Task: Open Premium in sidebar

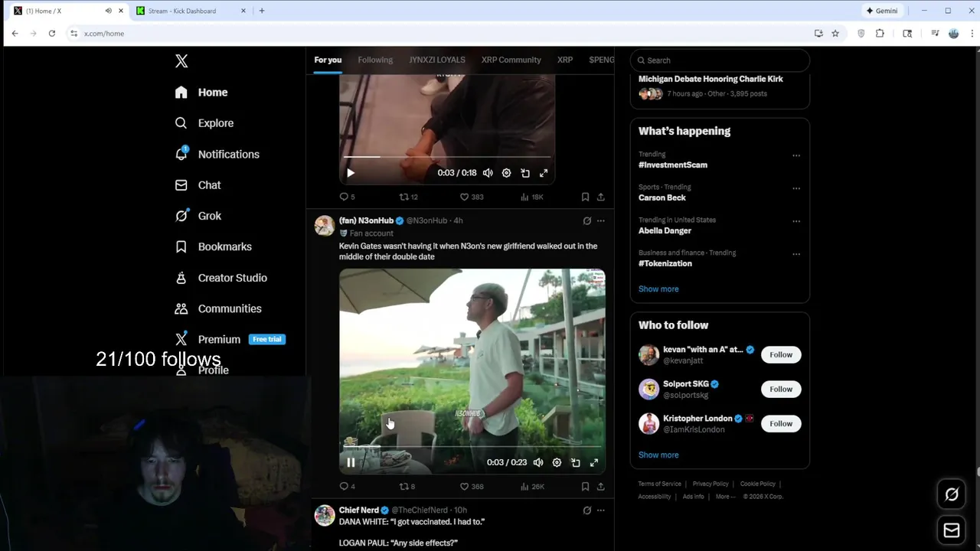Action: point(230,339)
